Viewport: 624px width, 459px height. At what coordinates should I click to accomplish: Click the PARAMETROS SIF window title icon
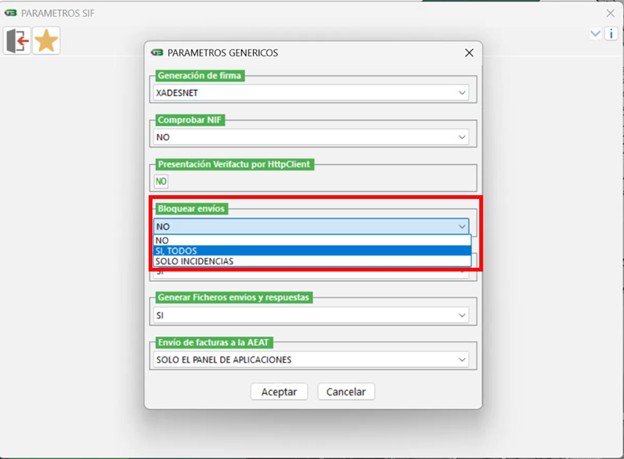tap(11, 14)
